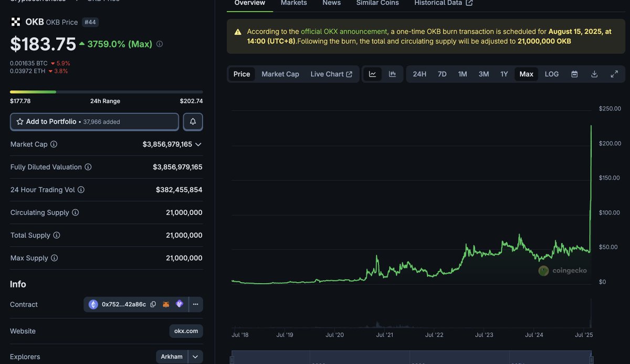
Task: Copy the contract address icon
Action: [x=153, y=304]
